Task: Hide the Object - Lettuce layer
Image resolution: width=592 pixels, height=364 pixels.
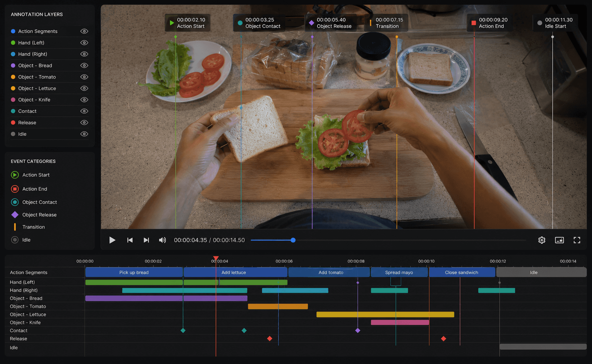Action: point(84,88)
